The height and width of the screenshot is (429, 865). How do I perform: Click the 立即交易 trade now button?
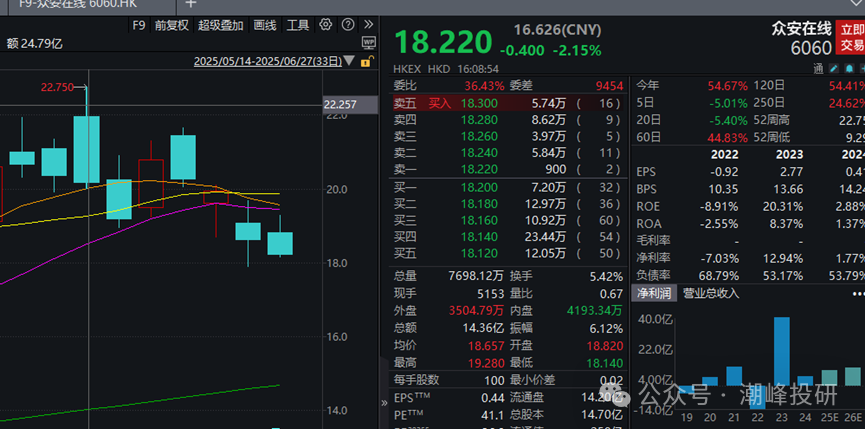point(850,37)
